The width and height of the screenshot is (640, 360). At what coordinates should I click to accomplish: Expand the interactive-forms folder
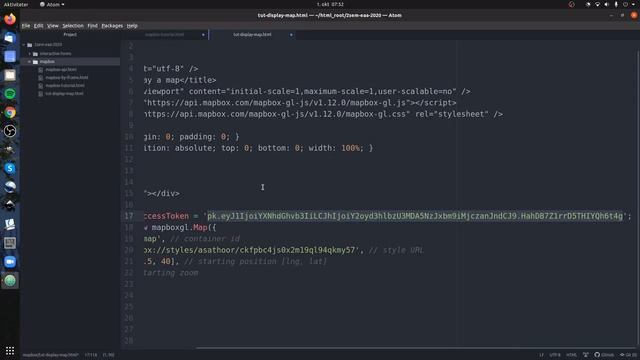pyautogui.click(x=29, y=54)
